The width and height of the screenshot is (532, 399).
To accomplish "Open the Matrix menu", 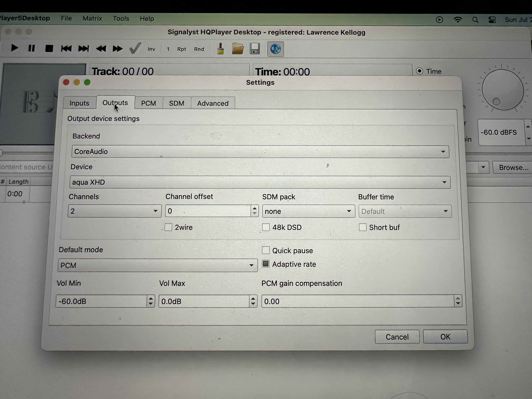I will 92,18.
